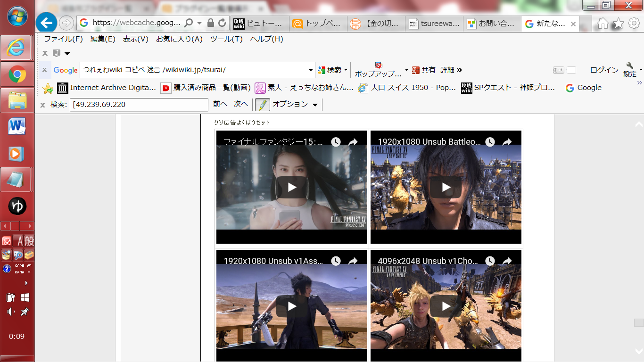
Task: Open the tools gear icon
Action: pyautogui.click(x=634, y=24)
